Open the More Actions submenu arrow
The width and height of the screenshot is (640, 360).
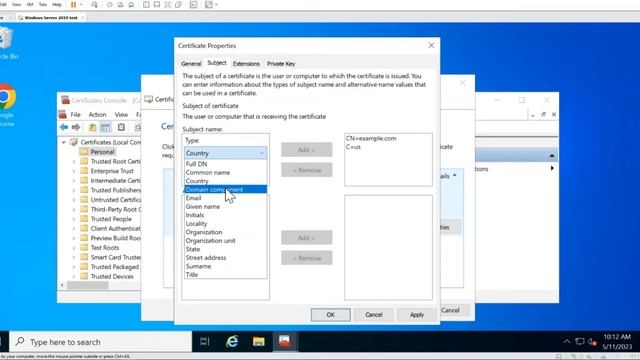(x=552, y=168)
